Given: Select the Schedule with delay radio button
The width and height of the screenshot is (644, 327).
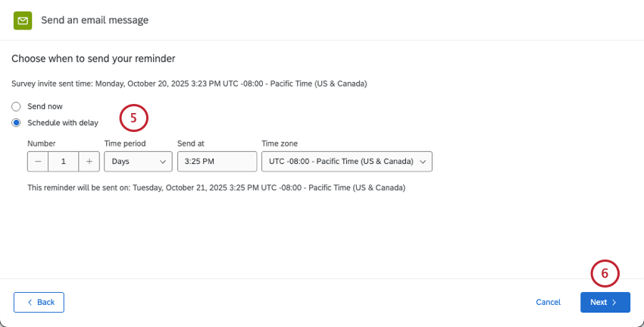Looking at the screenshot, I should (x=16, y=123).
